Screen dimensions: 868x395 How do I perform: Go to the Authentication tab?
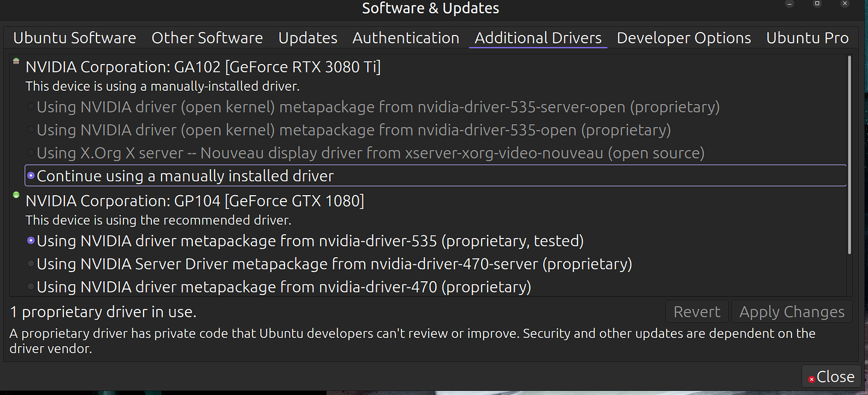[405, 37]
